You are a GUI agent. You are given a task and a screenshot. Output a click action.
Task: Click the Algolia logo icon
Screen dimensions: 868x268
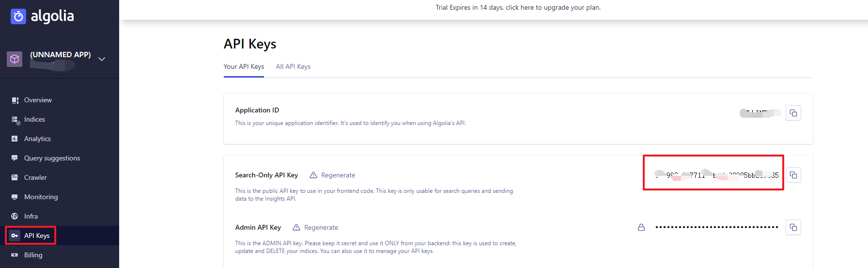tap(18, 16)
